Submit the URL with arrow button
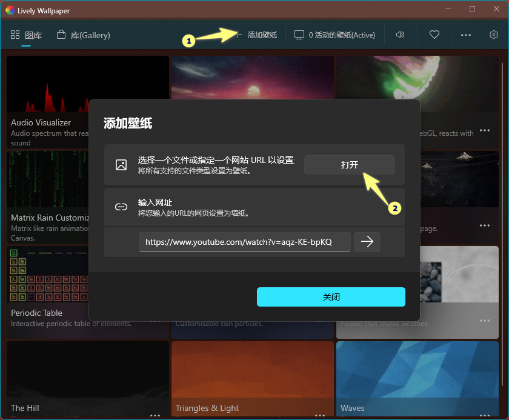The image size is (509, 420). point(367,242)
